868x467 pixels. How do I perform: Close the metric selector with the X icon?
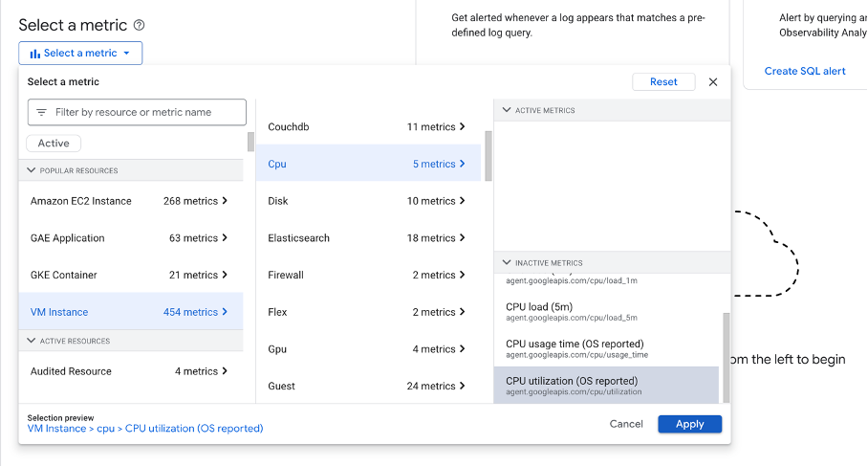click(712, 82)
